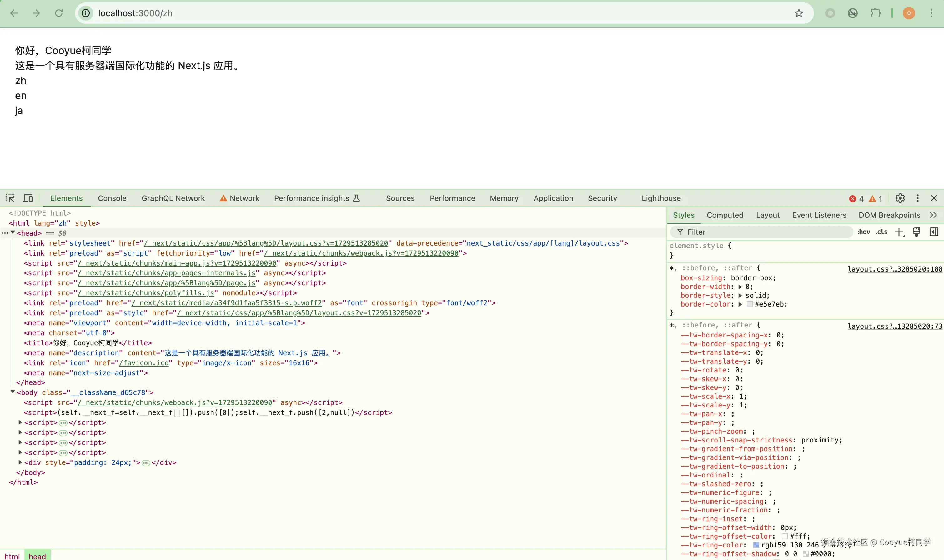This screenshot has height=560, width=944.
Task: Open the Computed styles tab
Action: (725, 215)
